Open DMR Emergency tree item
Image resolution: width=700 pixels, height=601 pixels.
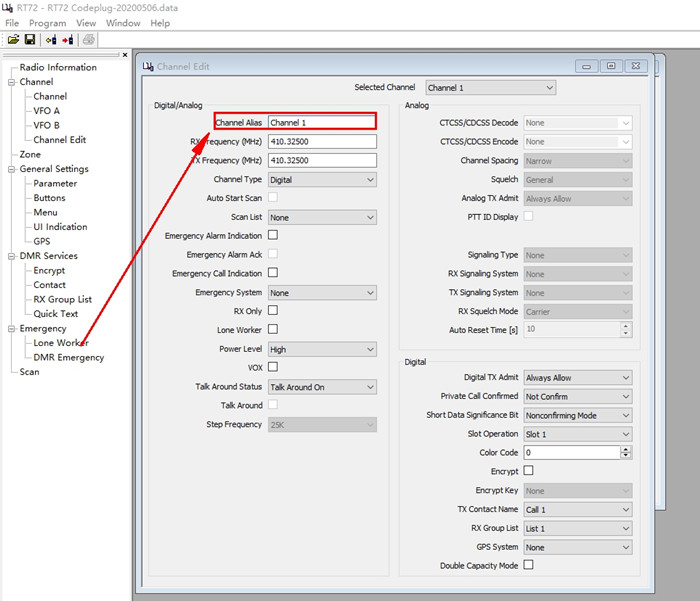click(68, 358)
